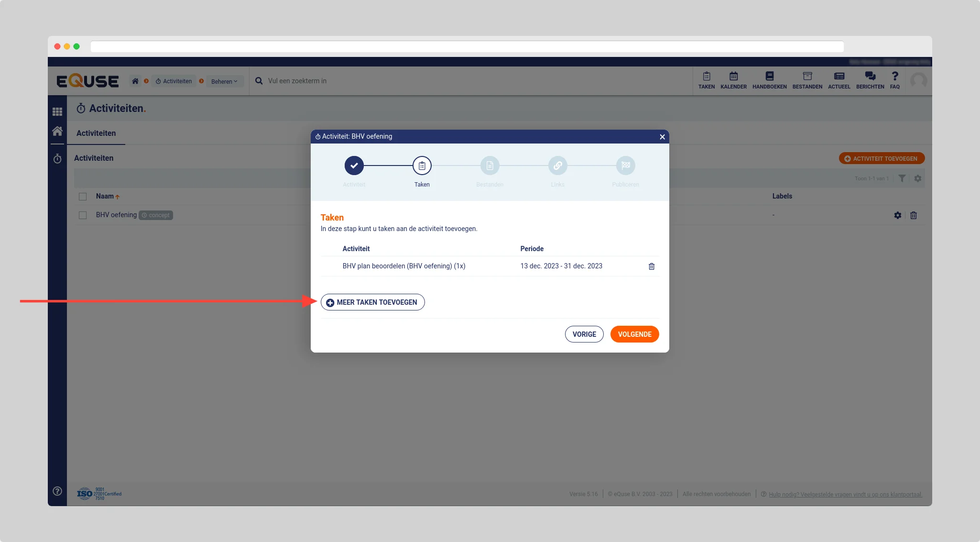Open the Kalender icon in top toolbar

coord(733,80)
